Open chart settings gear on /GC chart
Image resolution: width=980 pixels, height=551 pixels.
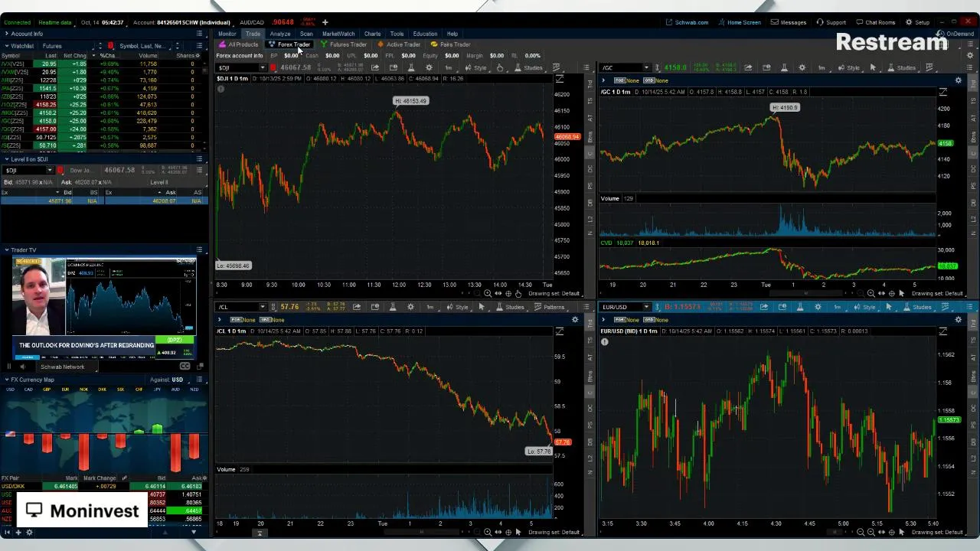coord(802,67)
